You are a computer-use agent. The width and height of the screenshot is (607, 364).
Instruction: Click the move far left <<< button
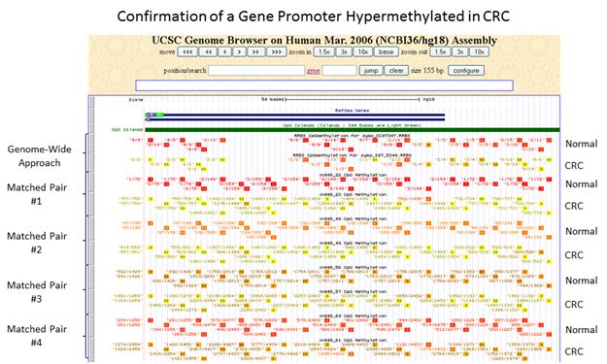(187, 51)
